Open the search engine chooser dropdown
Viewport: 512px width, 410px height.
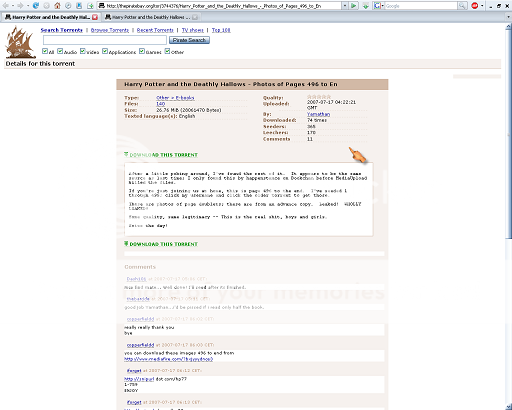pos(383,6)
